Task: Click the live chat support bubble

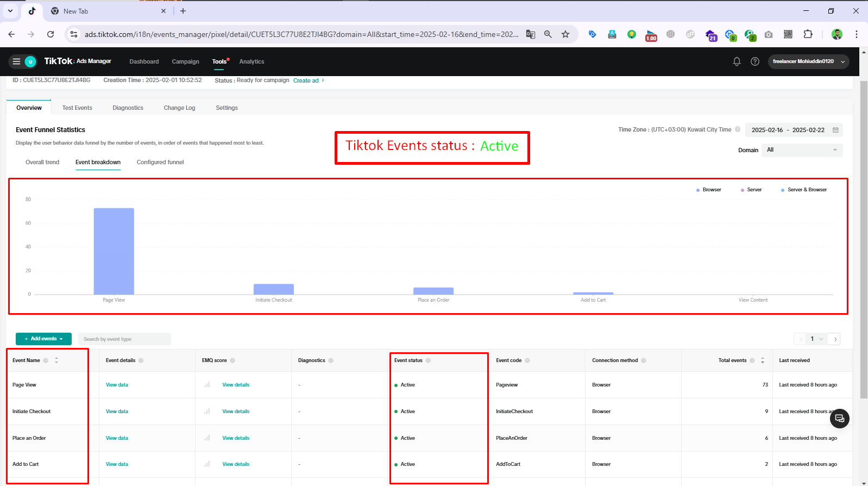Action: [839, 418]
